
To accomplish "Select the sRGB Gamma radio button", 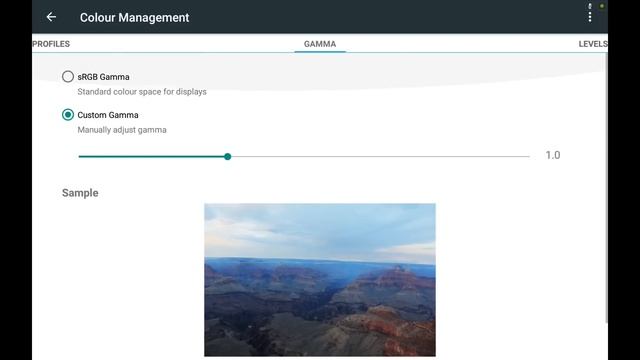I will (68, 77).
